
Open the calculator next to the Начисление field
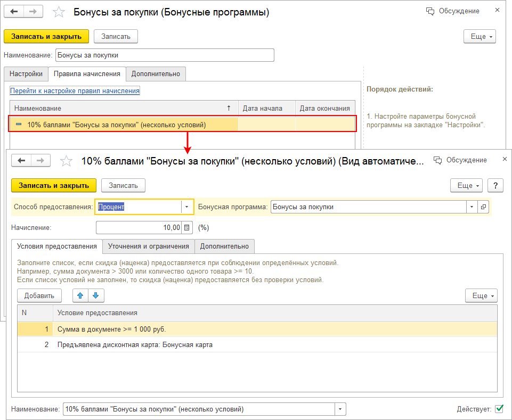pos(186,228)
